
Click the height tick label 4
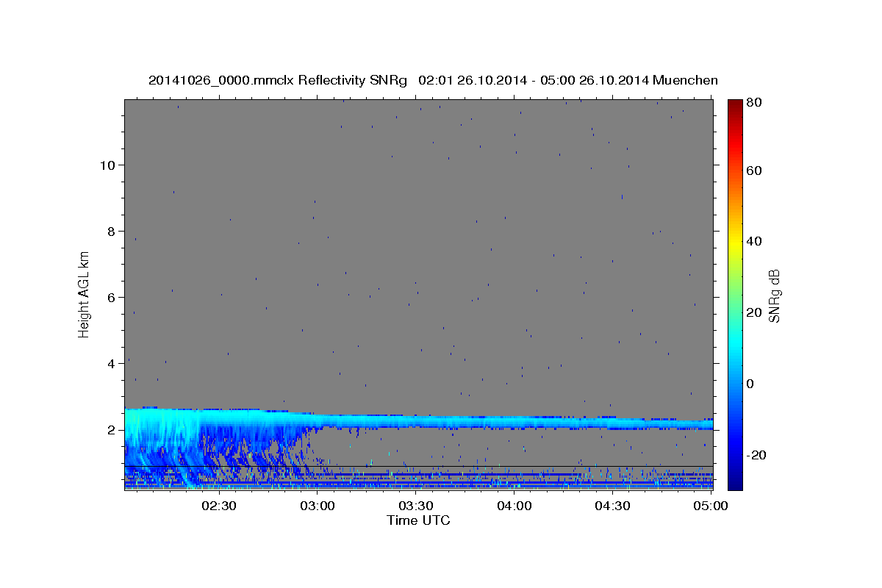[111, 364]
